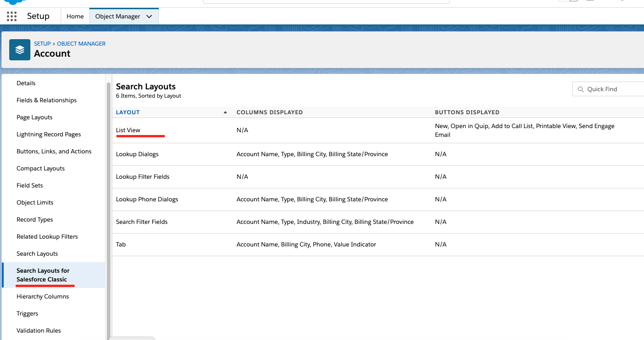Follow the SETUP breadcrumb link
This screenshot has width=644, height=340.
[x=42, y=44]
